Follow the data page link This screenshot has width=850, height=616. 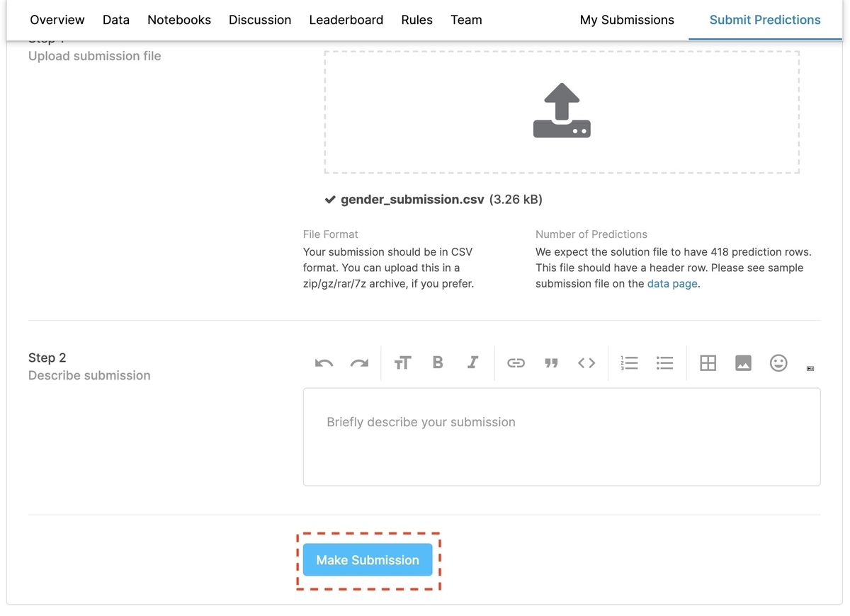[672, 283]
